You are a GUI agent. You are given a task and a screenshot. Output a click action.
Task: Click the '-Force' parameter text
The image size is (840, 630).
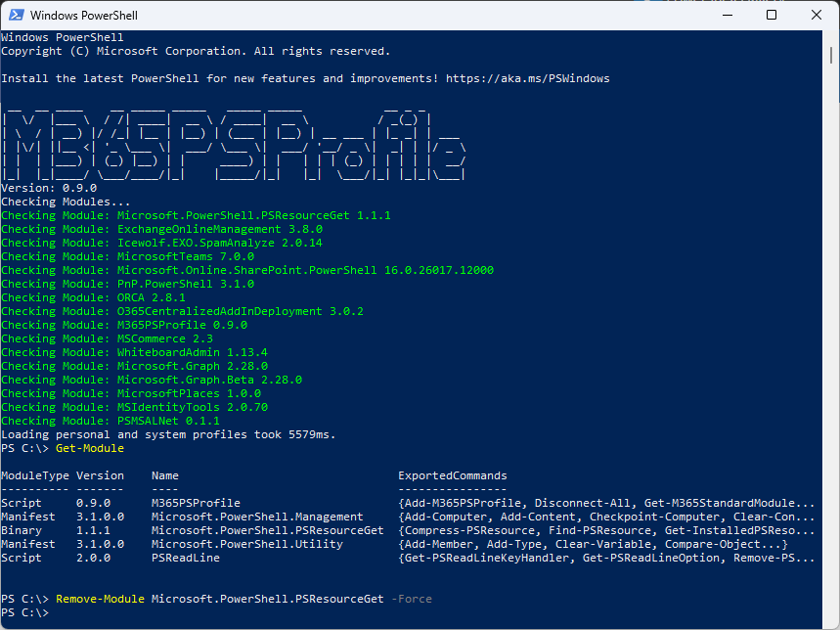[412, 599]
